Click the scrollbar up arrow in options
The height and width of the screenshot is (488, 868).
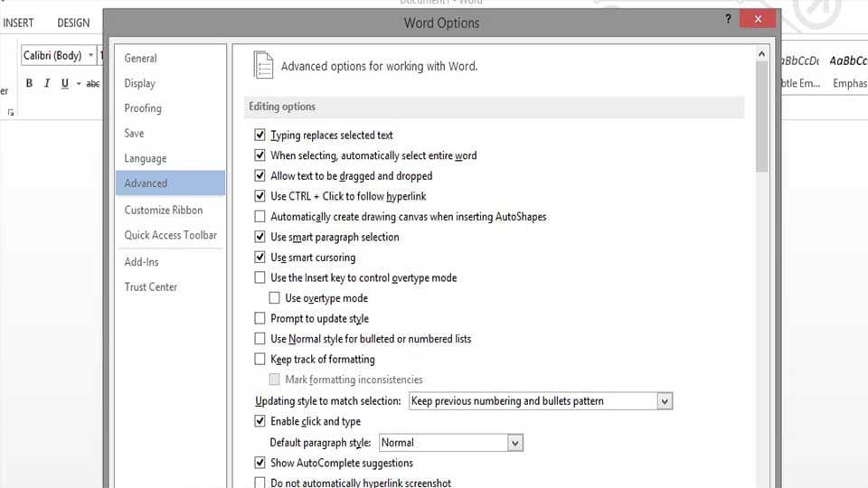(x=761, y=55)
